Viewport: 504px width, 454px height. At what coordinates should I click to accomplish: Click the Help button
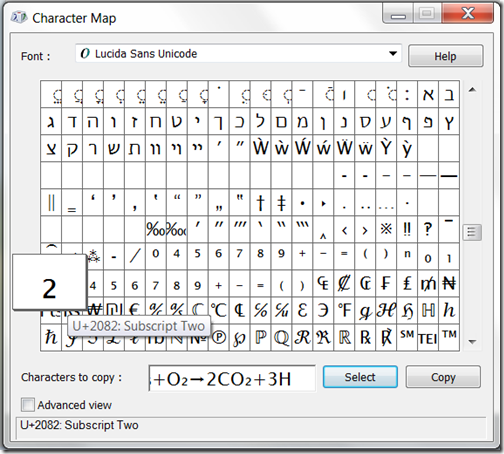click(446, 56)
